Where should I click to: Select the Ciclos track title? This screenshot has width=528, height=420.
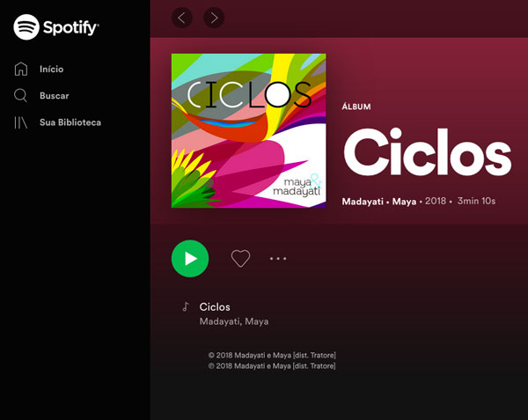(x=215, y=306)
